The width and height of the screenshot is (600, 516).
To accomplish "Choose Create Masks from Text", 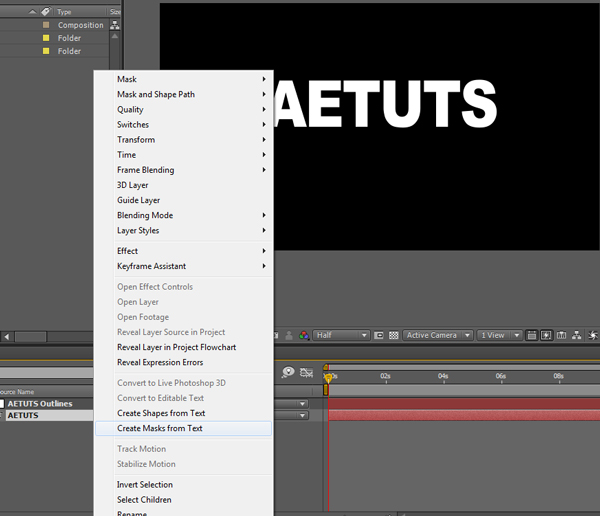I will point(184,428).
